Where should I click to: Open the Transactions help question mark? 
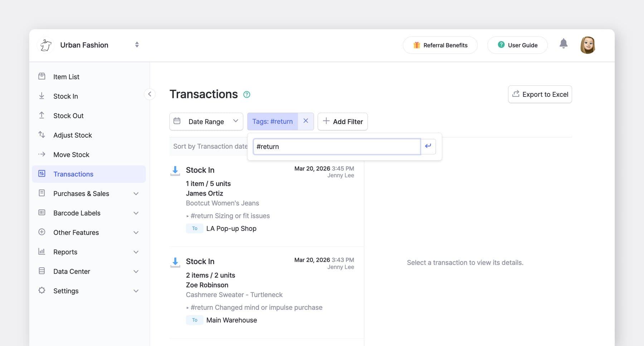coord(247,94)
